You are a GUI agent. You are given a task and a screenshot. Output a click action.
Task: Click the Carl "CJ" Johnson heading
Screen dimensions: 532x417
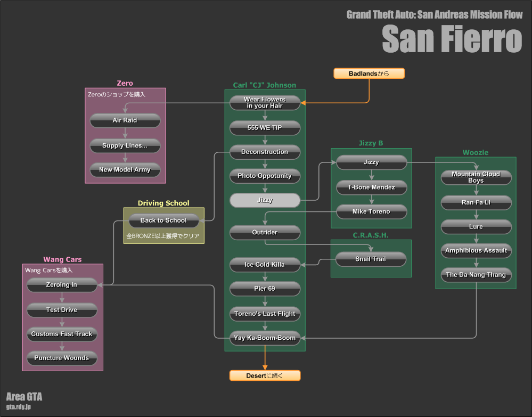265,85
